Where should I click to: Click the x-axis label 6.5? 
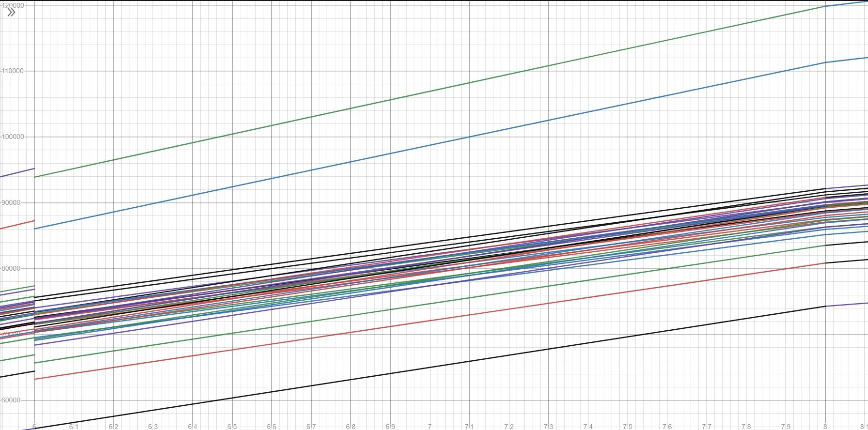click(x=232, y=427)
